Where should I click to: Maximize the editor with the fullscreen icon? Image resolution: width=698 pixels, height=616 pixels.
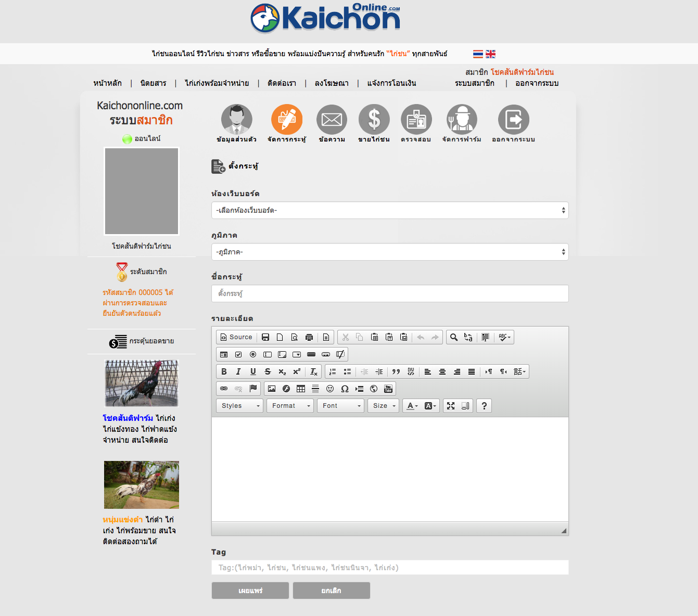tap(451, 406)
